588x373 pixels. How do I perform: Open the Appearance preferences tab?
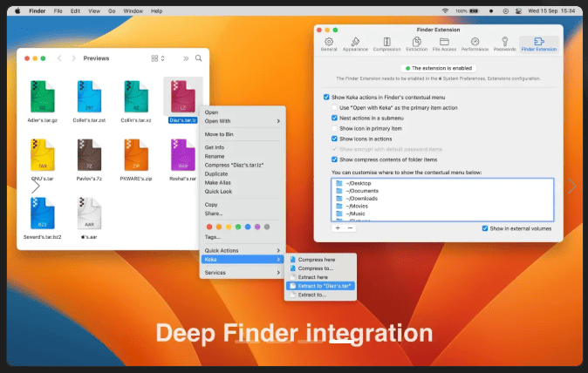tap(355, 44)
